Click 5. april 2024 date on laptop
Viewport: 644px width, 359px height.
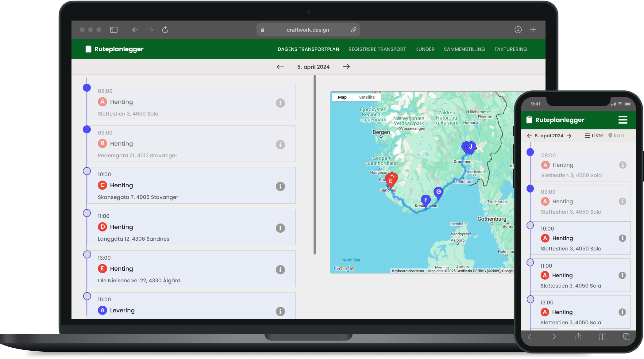(313, 67)
